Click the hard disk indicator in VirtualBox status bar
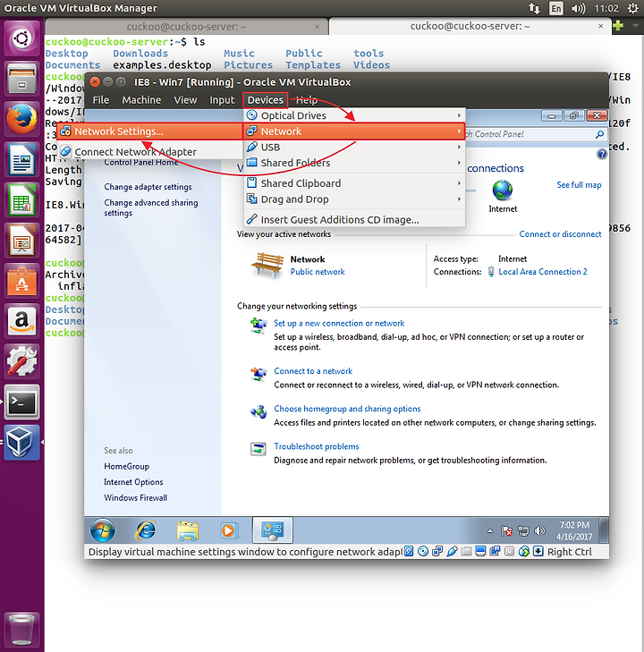 point(409,551)
